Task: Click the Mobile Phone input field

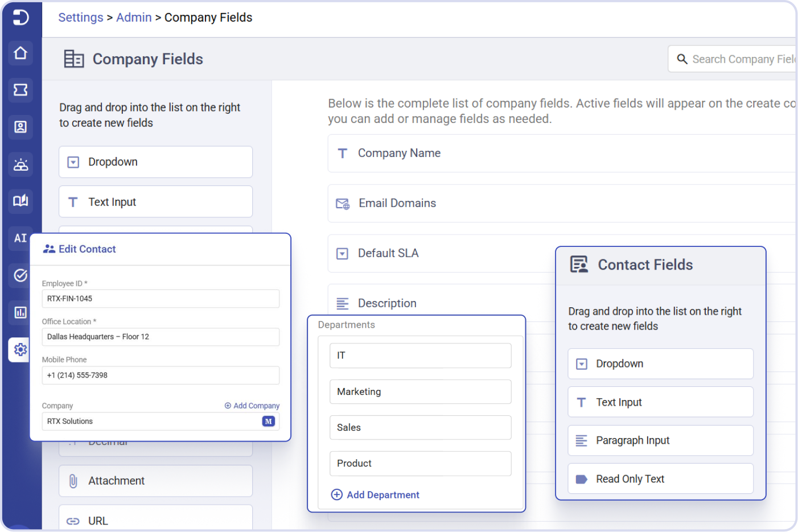Action: coord(161,376)
